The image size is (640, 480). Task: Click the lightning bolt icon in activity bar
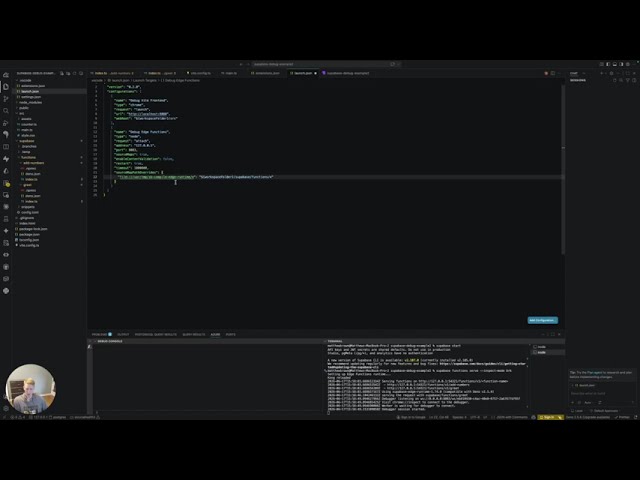(6, 159)
